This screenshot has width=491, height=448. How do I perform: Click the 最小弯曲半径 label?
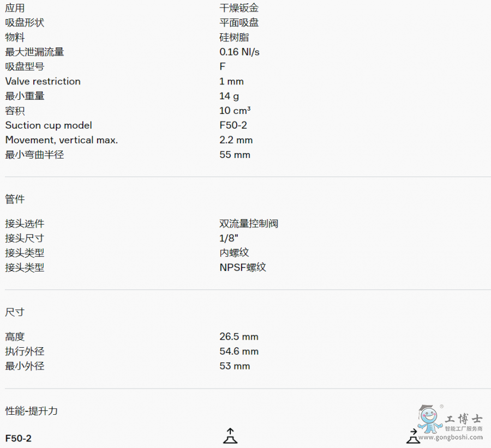[x=34, y=155]
